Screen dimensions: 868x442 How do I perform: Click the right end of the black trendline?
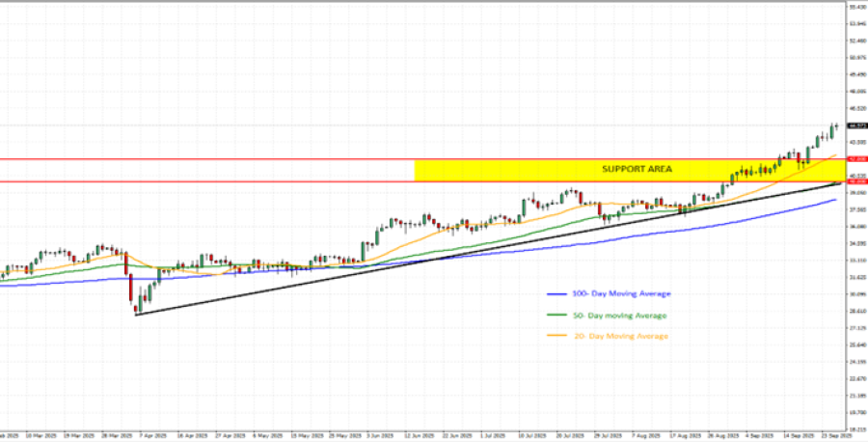[x=839, y=182]
